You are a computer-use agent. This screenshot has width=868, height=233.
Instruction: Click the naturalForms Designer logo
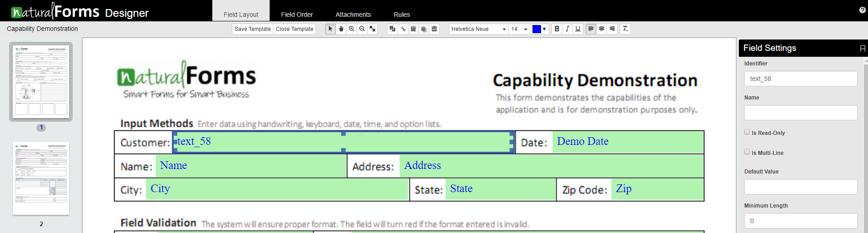click(x=80, y=11)
